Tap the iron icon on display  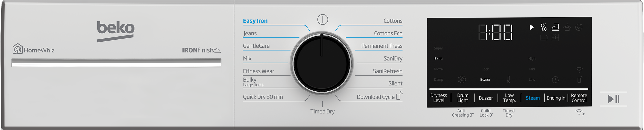[555, 27]
